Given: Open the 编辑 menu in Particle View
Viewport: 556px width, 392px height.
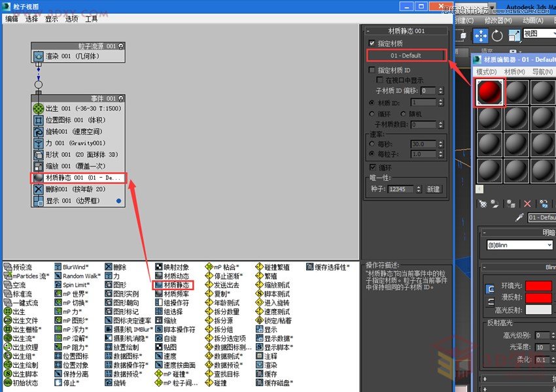Looking at the screenshot, I should 10,19.
